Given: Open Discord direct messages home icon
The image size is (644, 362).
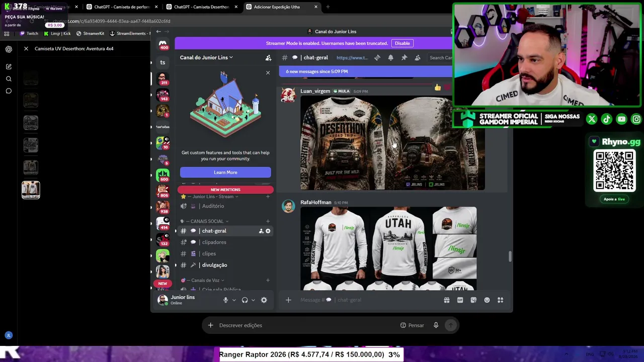Looking at the screenshot, I should point(163,45).
